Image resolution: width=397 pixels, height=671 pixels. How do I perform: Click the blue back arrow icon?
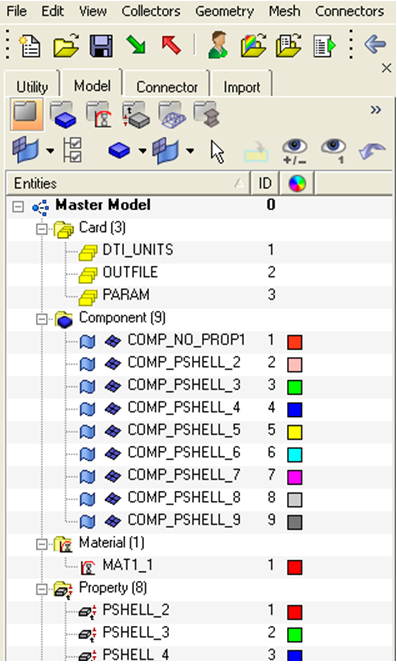tap(375, 44)
